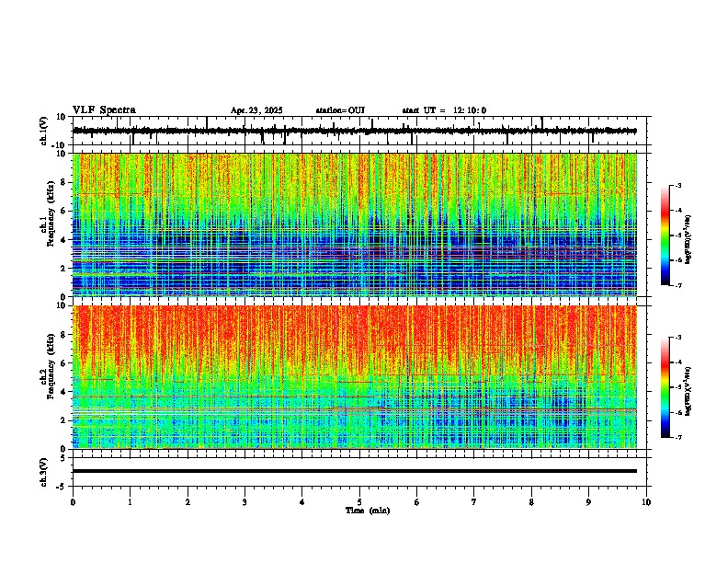Select the date text "Apr. 23, 2025"
Screen dimensions: 728x563
coord(256,110)
